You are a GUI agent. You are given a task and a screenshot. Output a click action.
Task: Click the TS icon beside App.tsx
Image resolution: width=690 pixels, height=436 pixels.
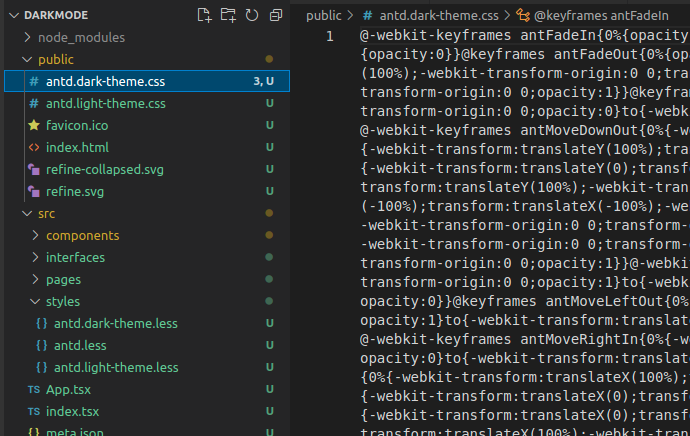(34, 389)
